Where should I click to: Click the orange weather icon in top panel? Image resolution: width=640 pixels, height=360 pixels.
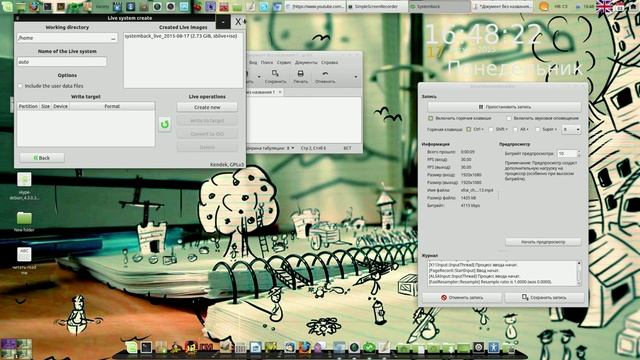coord(543,6)
